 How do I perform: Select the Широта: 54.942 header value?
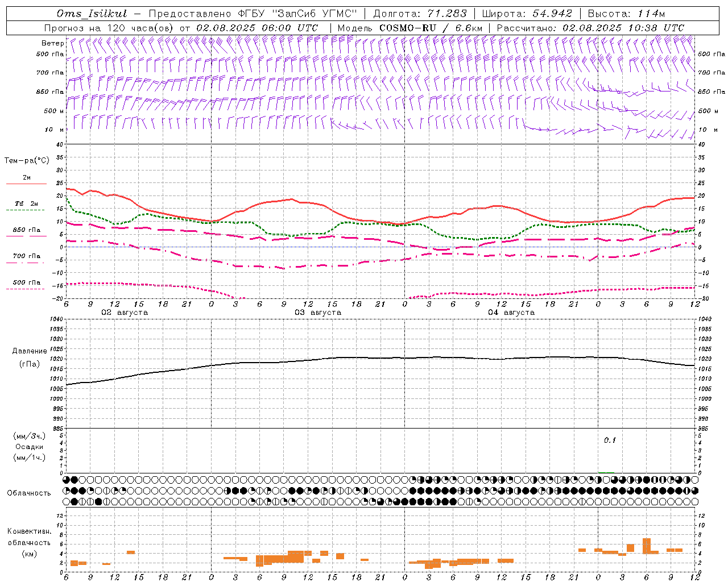[527, 14]
